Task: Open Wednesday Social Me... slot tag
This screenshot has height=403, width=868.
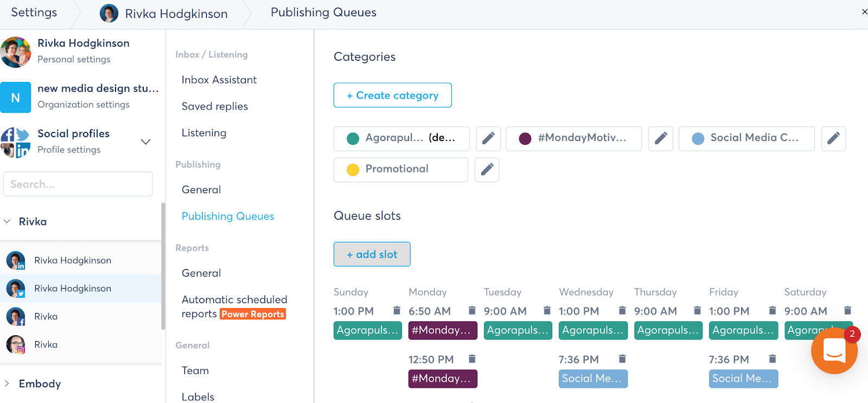Action: click(593, 379)
